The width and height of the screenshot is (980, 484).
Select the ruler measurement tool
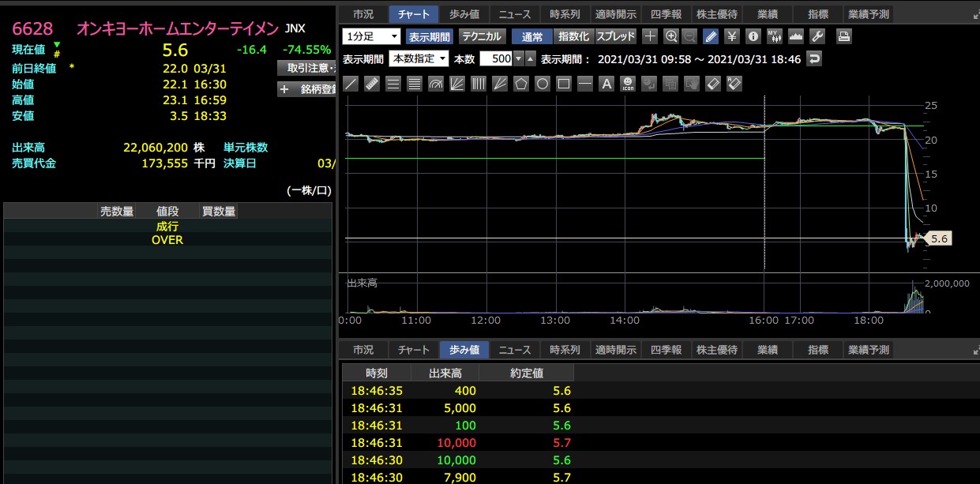(372, 83)
